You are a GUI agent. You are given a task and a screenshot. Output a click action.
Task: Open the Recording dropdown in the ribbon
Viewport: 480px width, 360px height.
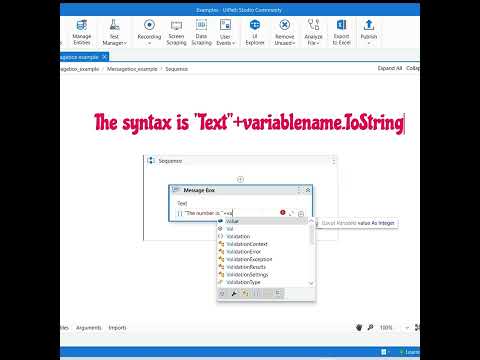tap(149, 32)
